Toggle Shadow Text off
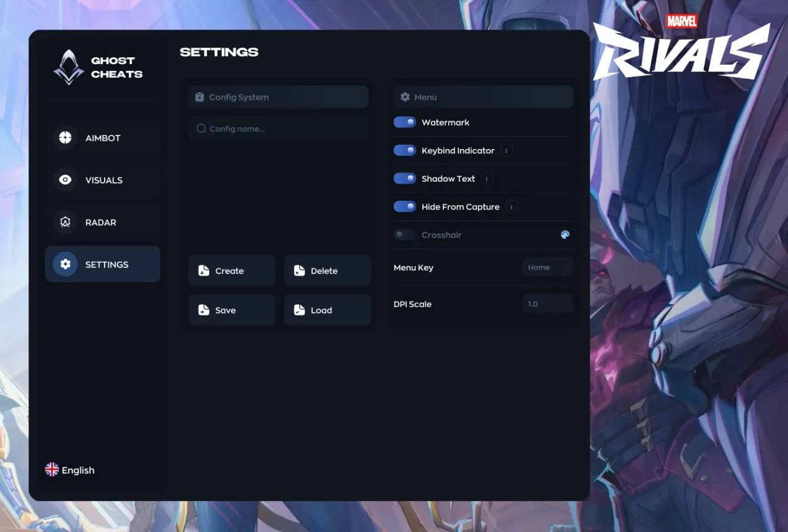 pos(405,179)
